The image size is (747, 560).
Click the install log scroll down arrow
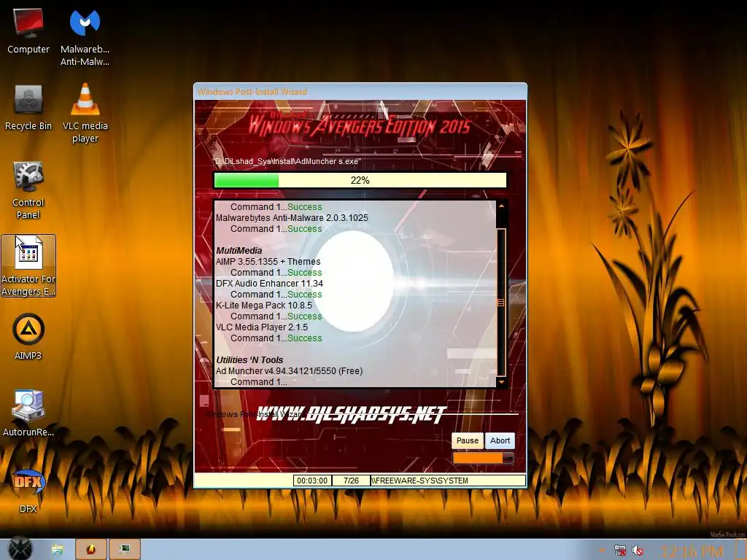[x=501, y=382]
